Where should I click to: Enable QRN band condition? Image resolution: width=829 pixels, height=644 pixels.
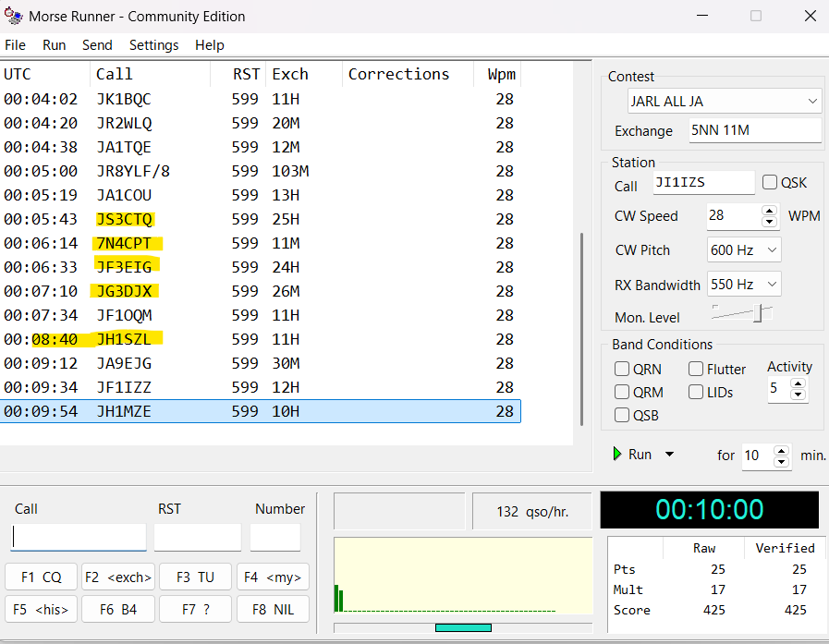(622, 369)
